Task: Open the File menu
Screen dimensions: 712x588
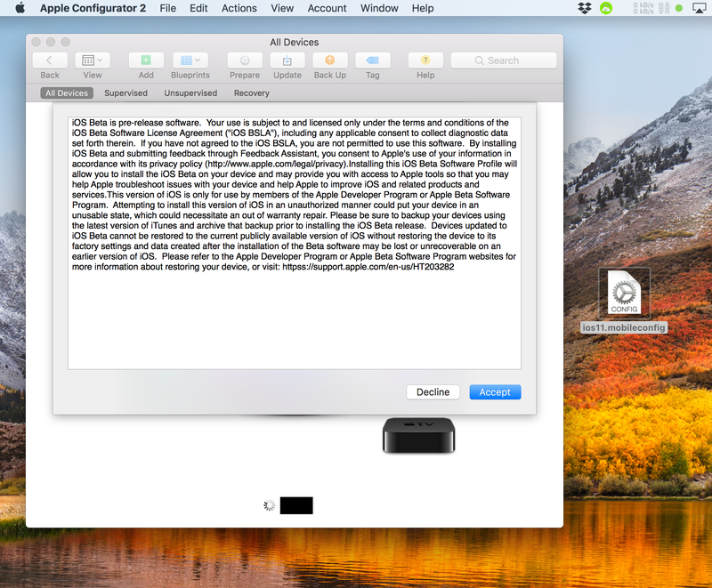Action: tap(167, 8)
